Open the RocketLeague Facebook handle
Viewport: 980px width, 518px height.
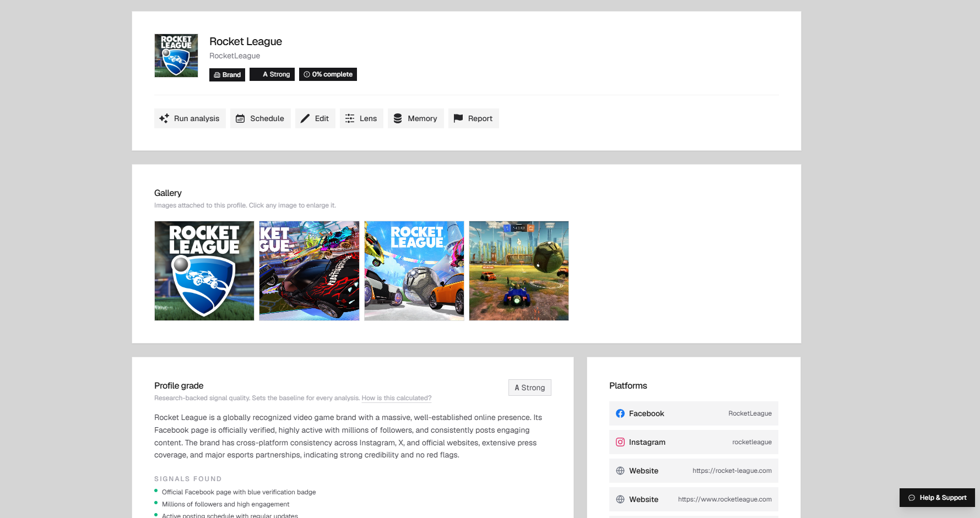750,413
